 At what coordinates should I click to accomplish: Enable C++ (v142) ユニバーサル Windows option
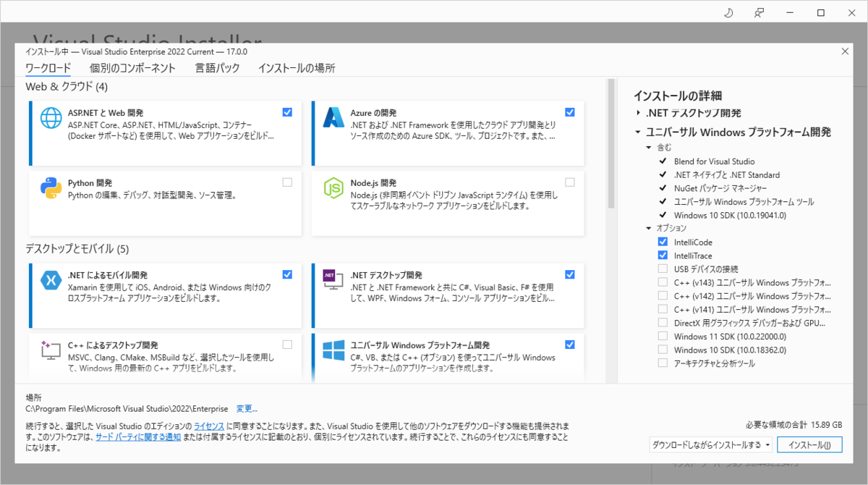coord(663,295)
